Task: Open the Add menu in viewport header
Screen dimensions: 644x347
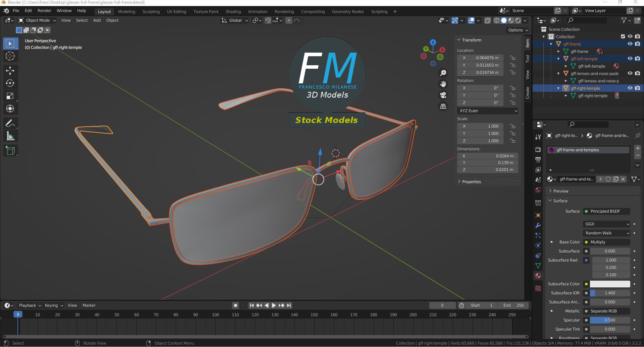Action: pos(97,20)
